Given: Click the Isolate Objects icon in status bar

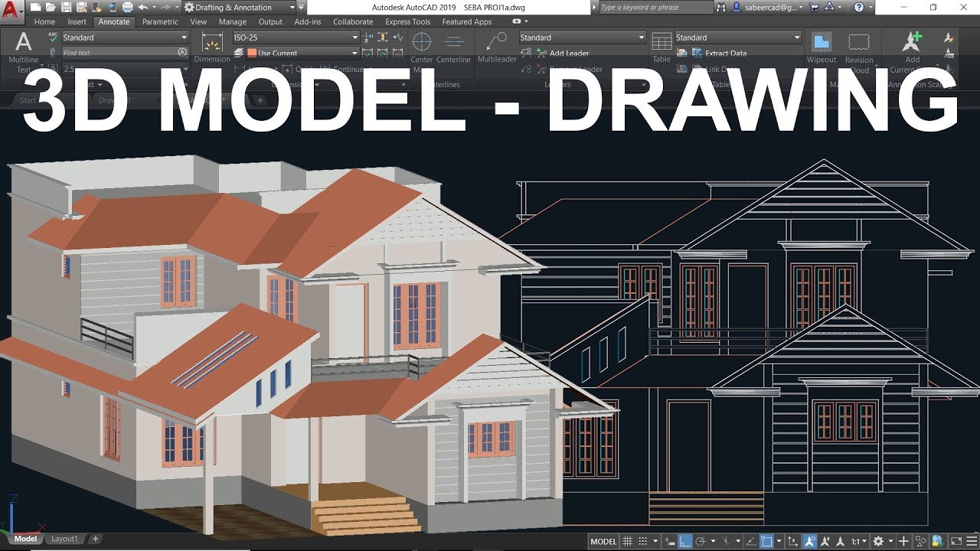Looking at the screenshot, I should (x=920, y=541).
